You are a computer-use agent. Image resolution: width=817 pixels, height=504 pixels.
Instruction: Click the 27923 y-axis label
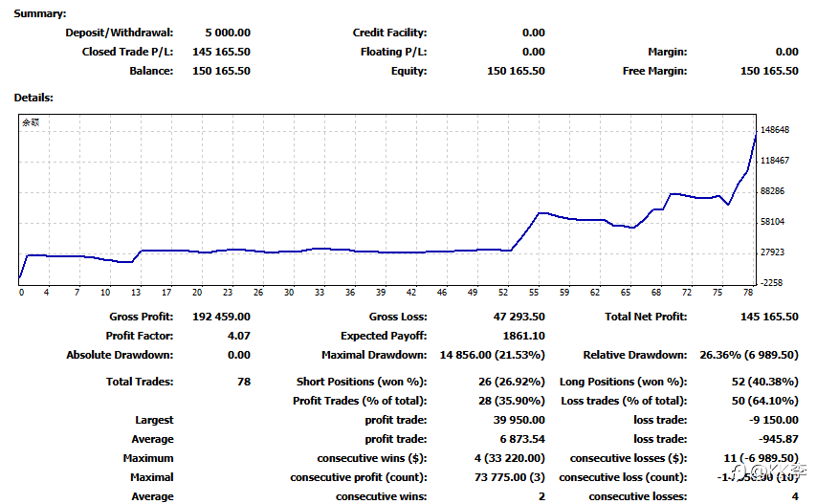coord(772,252)
